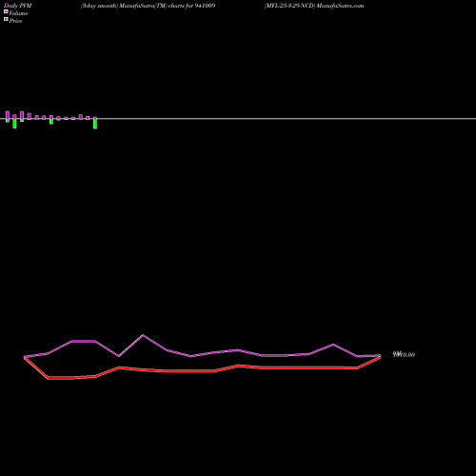
Task: Click the last tall green volume bar
Action: tap(95, 123)
